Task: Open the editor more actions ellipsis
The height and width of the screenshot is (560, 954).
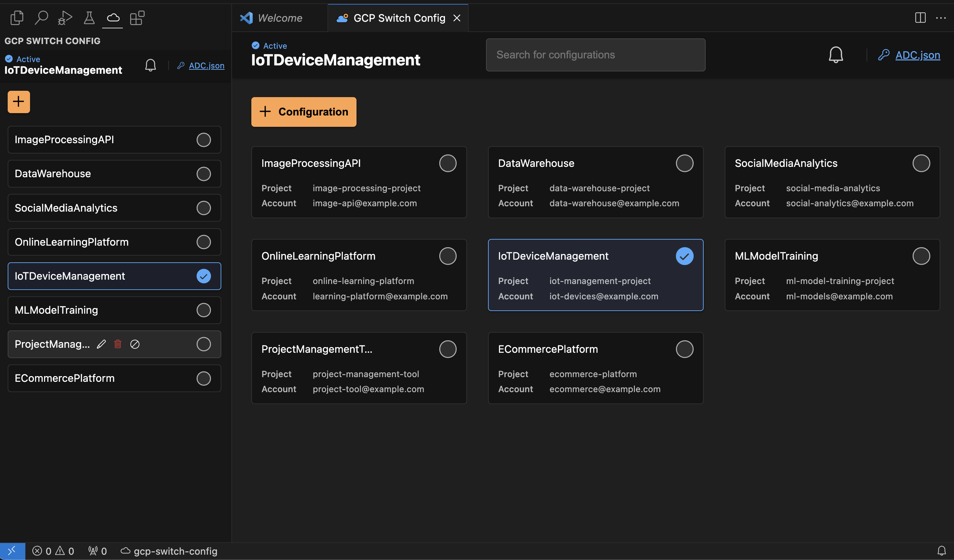Action: (941, 18)
